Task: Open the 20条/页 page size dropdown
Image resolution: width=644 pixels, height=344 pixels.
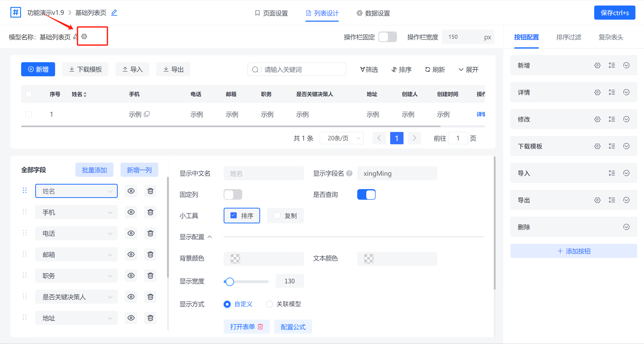Action: (342, 138)
